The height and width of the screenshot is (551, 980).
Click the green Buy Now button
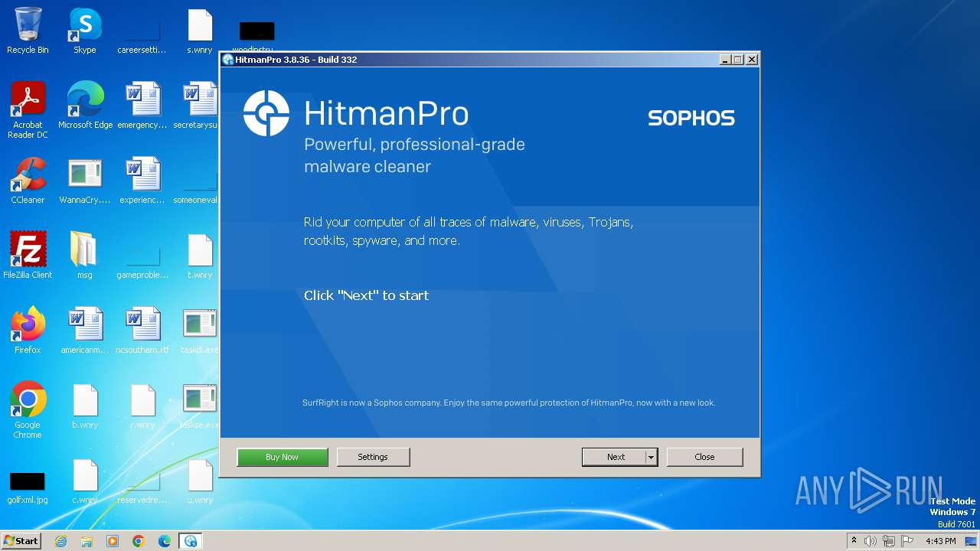coord(283,457)
